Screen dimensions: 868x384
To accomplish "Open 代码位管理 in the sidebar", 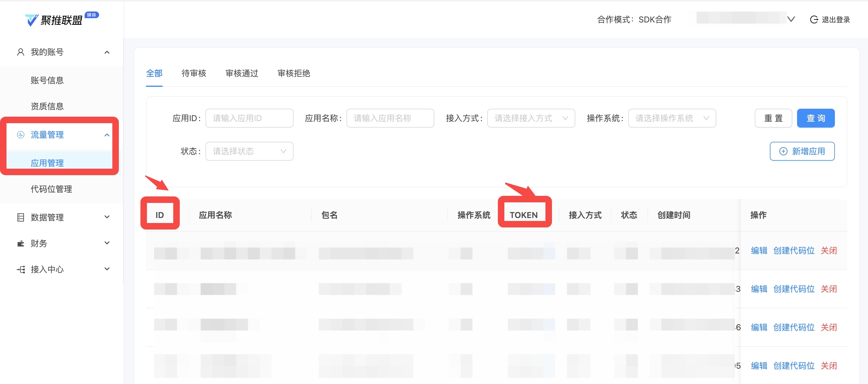I will point(51,189).
